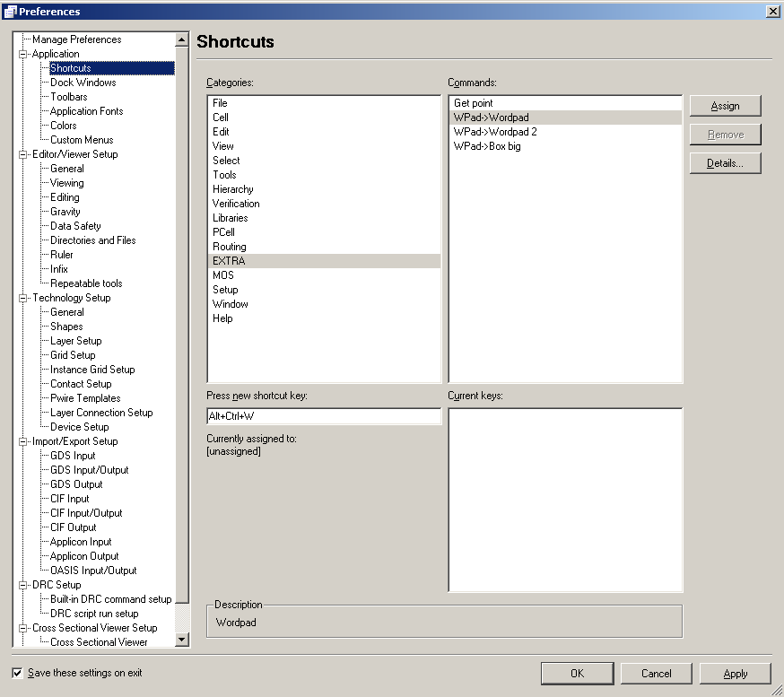The height and width of the screenshot is (697, 784).
Task: Open shortcut Details dialog
Action: 725,163
